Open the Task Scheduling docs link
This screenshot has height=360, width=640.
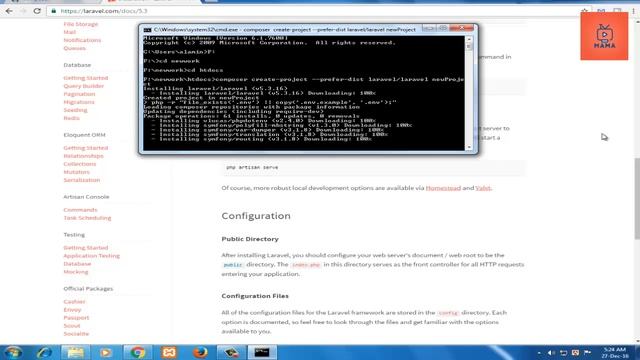pos(87,218)
